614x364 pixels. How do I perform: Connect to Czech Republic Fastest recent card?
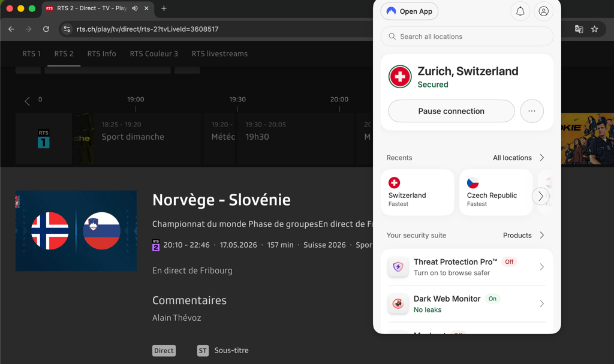click(496, 192)
